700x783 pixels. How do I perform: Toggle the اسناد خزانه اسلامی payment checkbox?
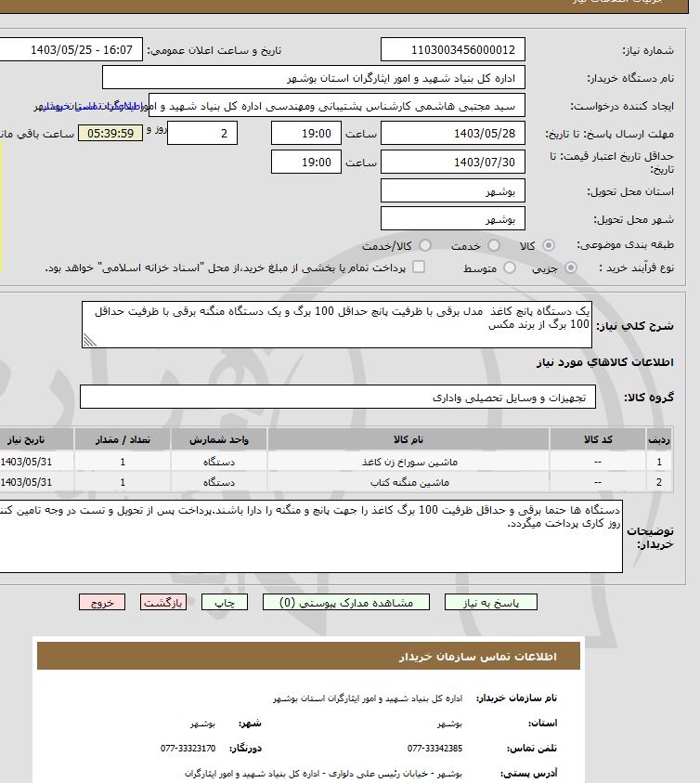(x=419, y=268)
